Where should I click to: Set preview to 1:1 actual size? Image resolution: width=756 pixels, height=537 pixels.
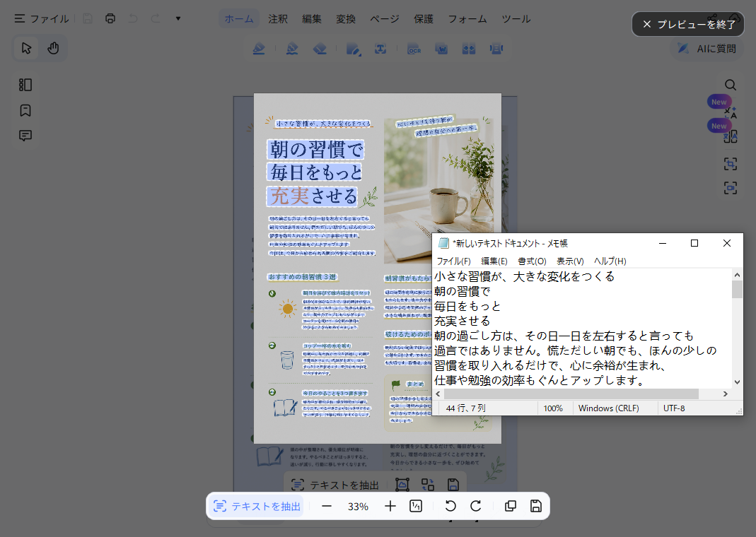coord(416,506)
